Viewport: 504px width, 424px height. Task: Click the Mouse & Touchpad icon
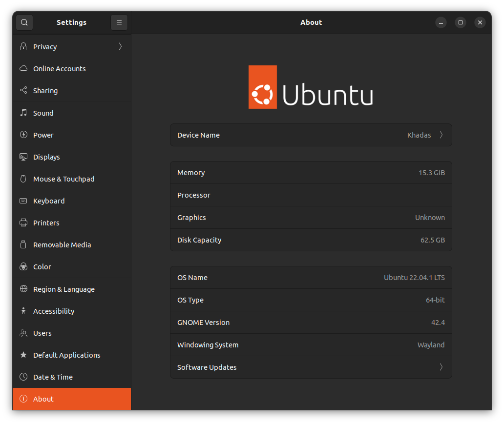(23, 179)
